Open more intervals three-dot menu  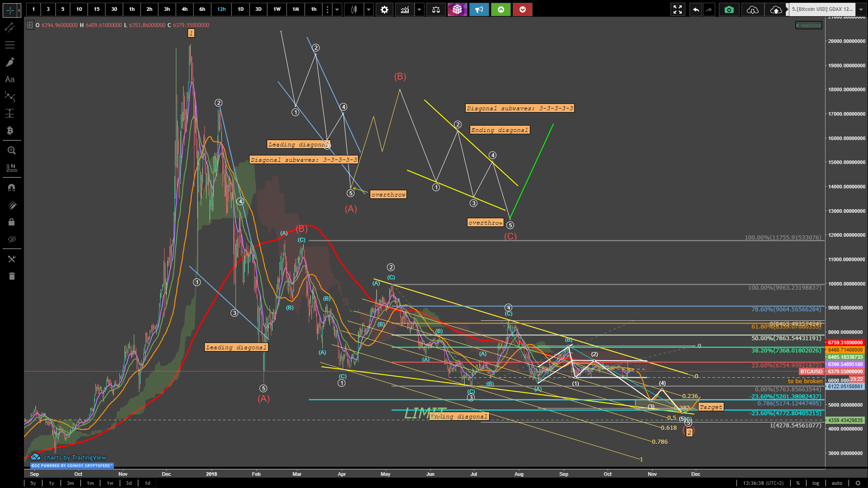[x=328, y=9]
